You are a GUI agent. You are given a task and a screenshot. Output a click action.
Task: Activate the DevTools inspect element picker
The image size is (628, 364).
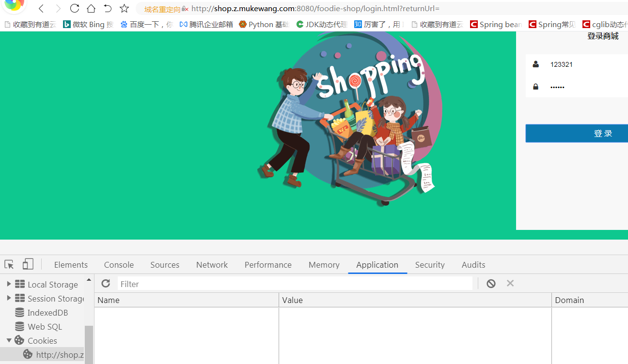coord(9,264)
